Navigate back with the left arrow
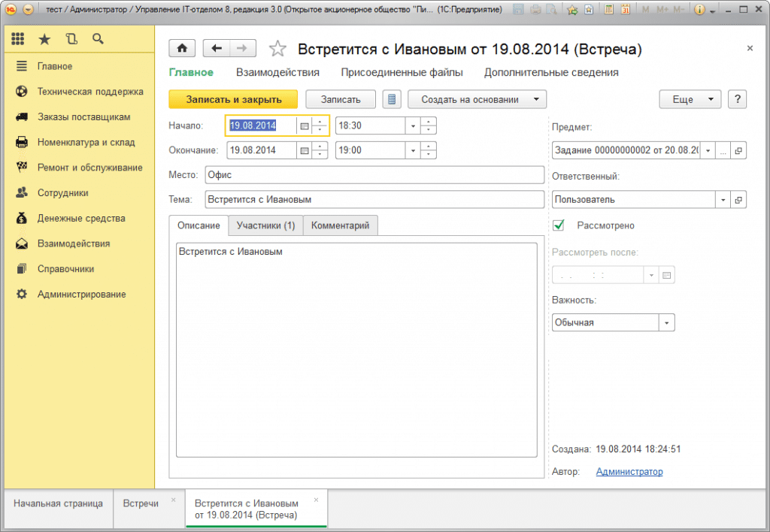 pos(216,48)
